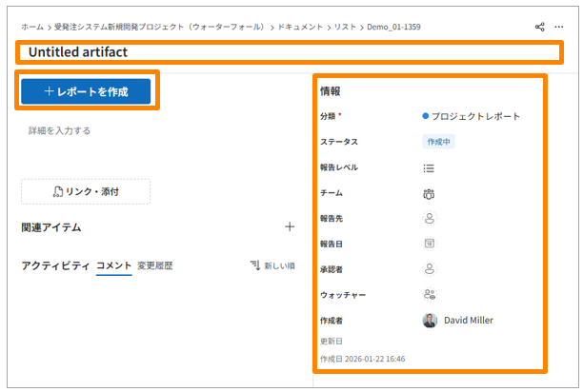Set approver using 承認者 icon
Viewport: 583px width, 392px height.
[x=429, y=269]
